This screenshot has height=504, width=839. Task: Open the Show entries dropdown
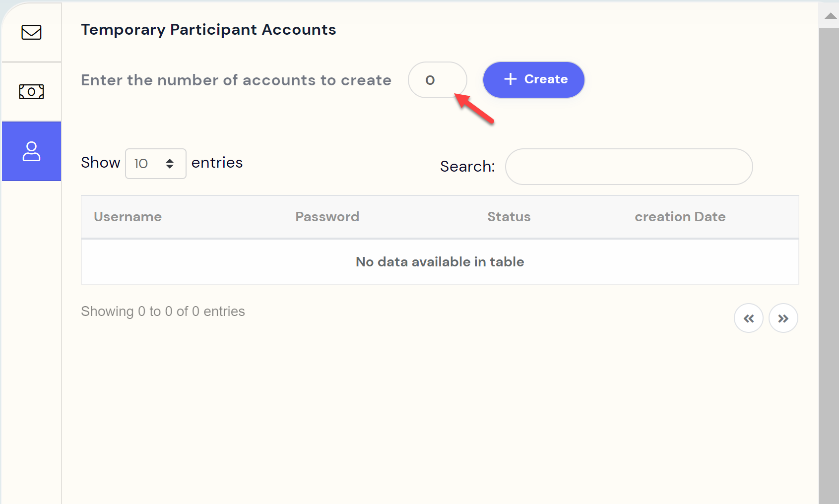pyautogui.click(x=155, y=163)
